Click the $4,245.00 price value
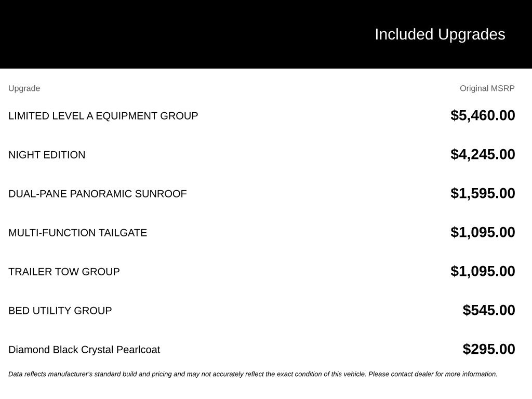The width and height of the screenshot is (532, 399). [x=483, y=154]
